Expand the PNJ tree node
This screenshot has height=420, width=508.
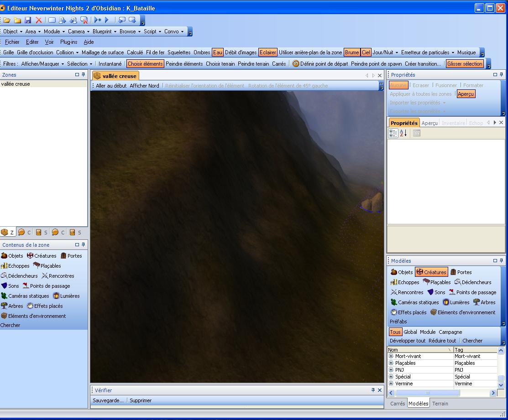tap(391, 369)
